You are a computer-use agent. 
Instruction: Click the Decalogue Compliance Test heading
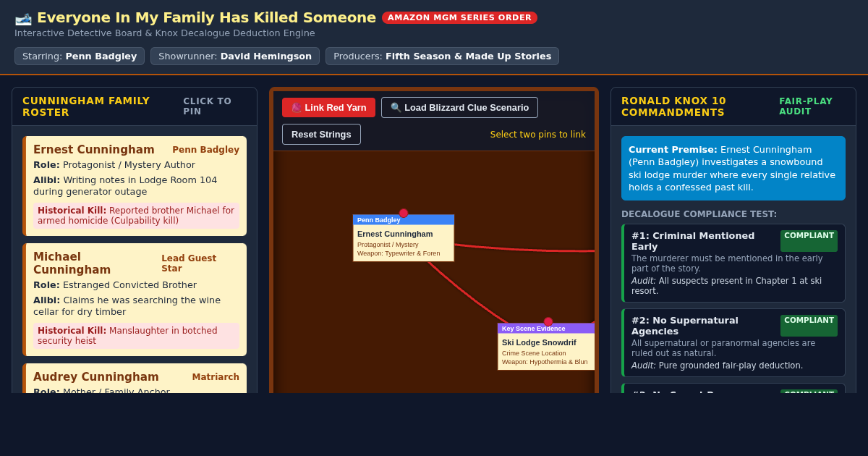[x=699, y=214]
